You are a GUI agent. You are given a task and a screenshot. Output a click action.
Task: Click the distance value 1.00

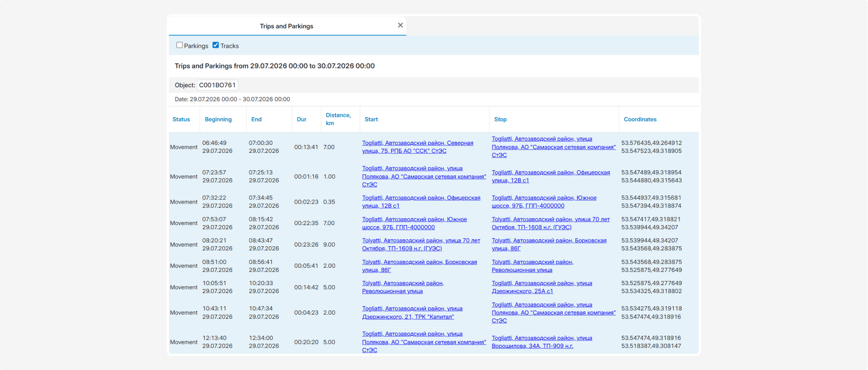(x=329, y=177)
